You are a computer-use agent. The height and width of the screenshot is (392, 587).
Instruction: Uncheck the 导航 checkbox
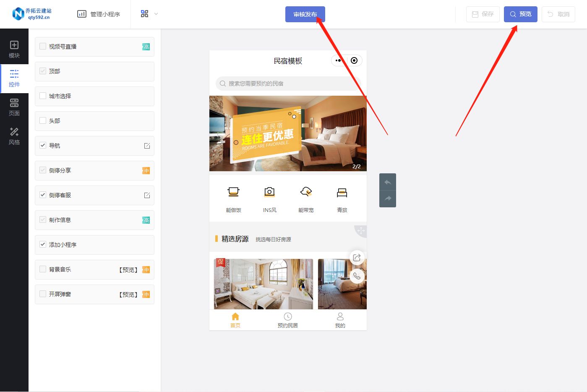click(x=42, y=145)
